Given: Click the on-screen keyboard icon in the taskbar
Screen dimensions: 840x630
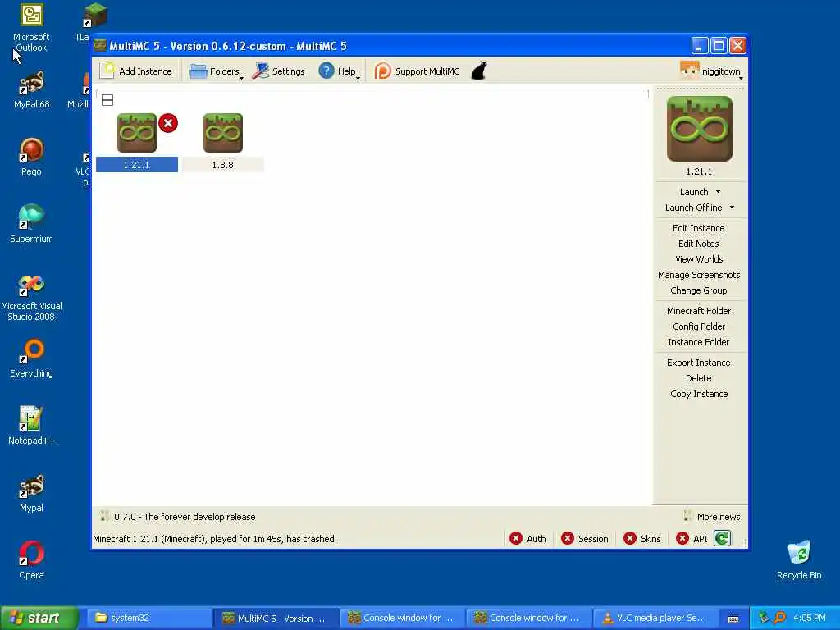Looking at the screenshot, I should 733,619.
